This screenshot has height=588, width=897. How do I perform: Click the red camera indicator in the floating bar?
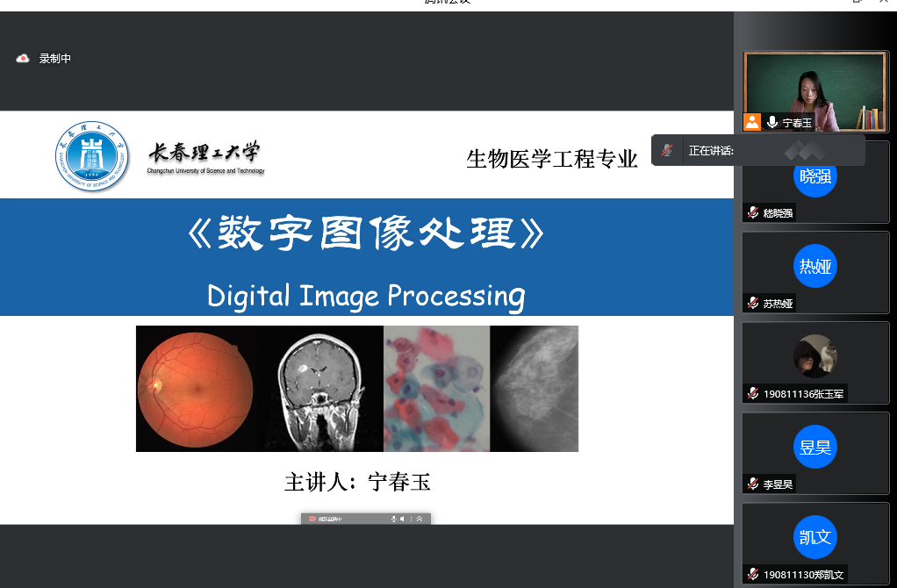312,519
